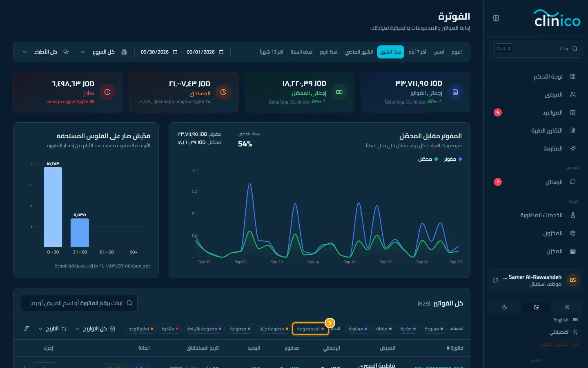Open the 09/30/2026 end date picker
Screen dimensions: 588x368
(159, 52)
